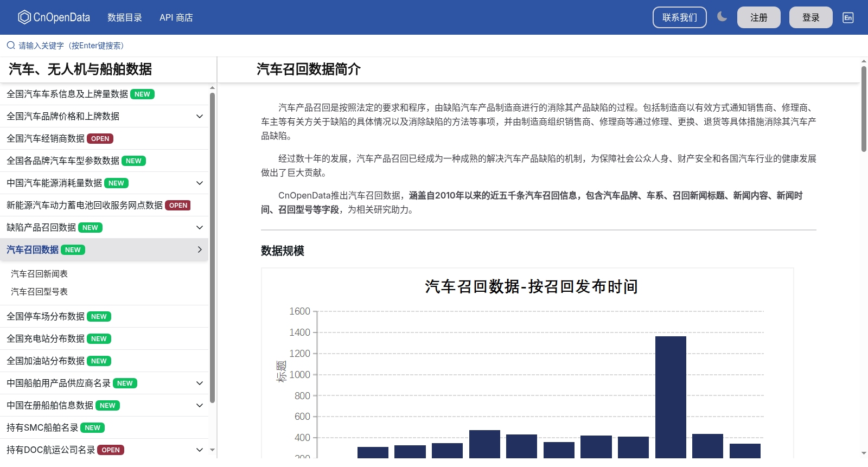Click the 数据规模 section heading
The image size is (868, 467).
[x=283, y=251]
